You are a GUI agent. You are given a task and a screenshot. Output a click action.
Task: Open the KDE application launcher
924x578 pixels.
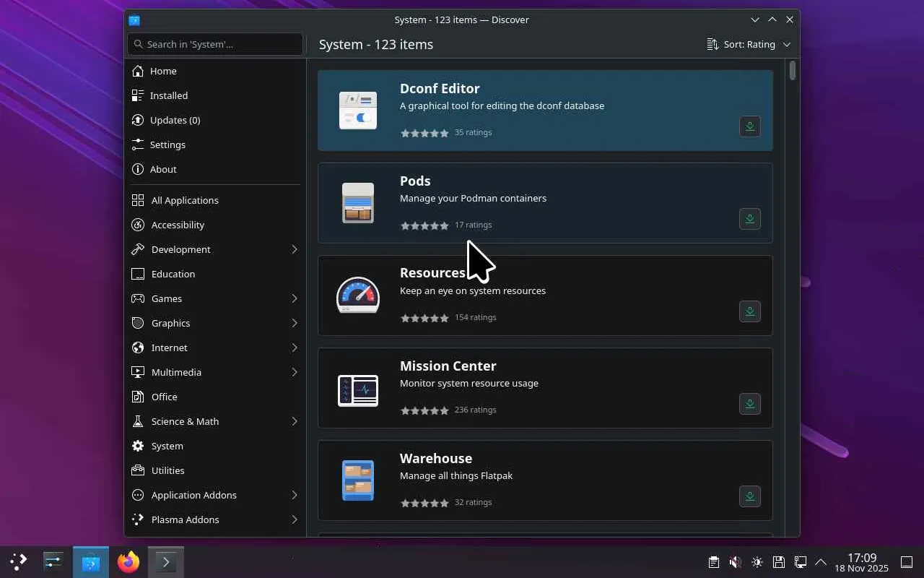(x=18, y=561)
